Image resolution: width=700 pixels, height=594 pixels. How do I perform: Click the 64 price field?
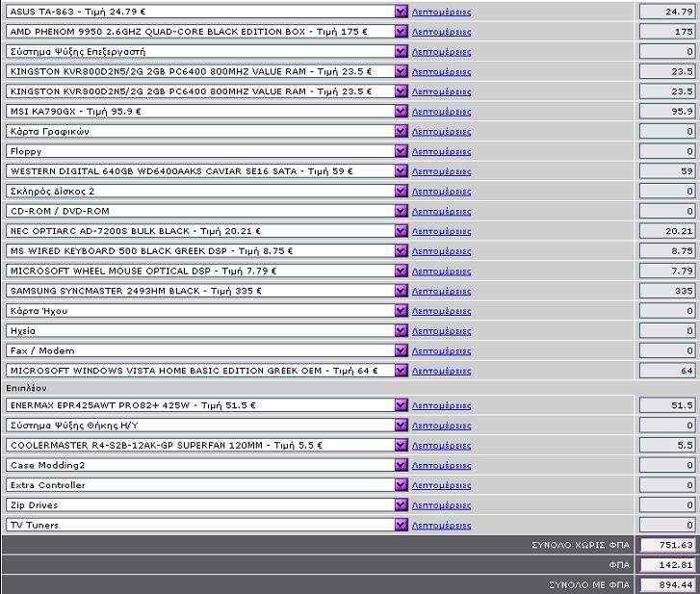pos(667,371)
